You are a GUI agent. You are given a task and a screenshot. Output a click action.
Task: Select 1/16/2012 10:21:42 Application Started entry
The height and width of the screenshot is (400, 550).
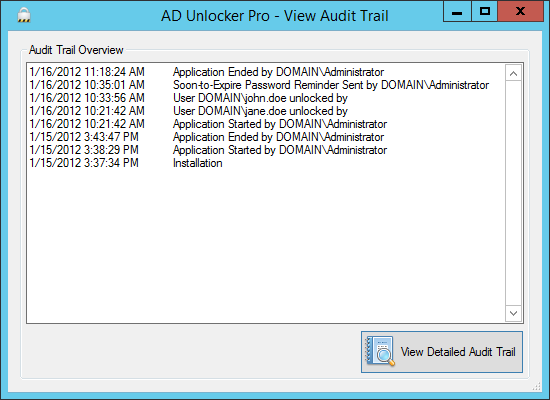[266, 124]
